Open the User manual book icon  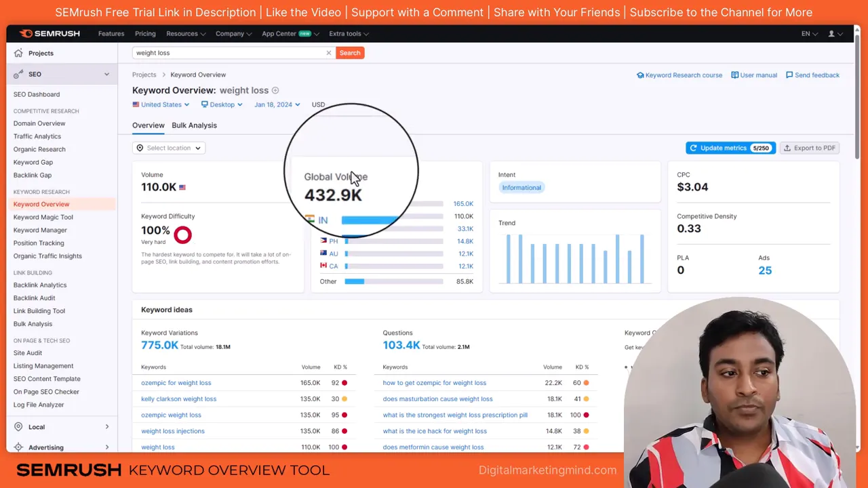pyautogui.click(x=734, y=75)
